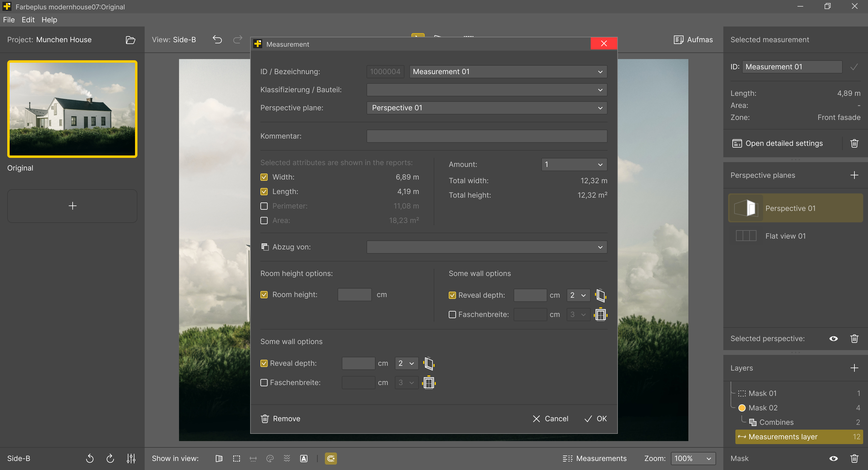Click upper Reveal depth picker icon
868x470 pixels.
[600, 296]
